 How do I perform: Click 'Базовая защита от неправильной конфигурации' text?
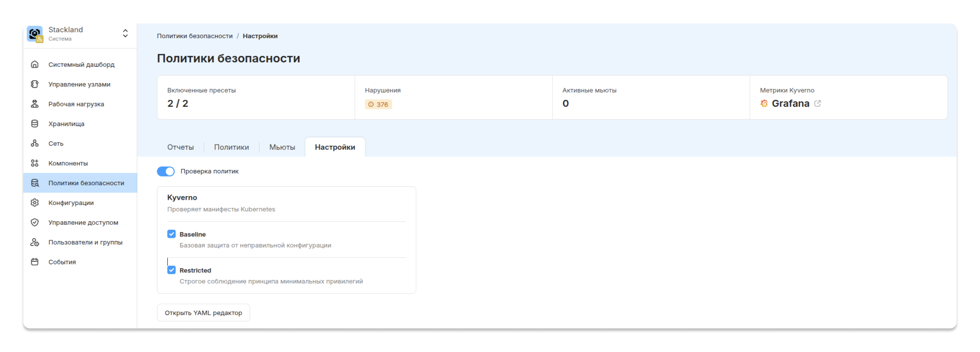point(255,246)
